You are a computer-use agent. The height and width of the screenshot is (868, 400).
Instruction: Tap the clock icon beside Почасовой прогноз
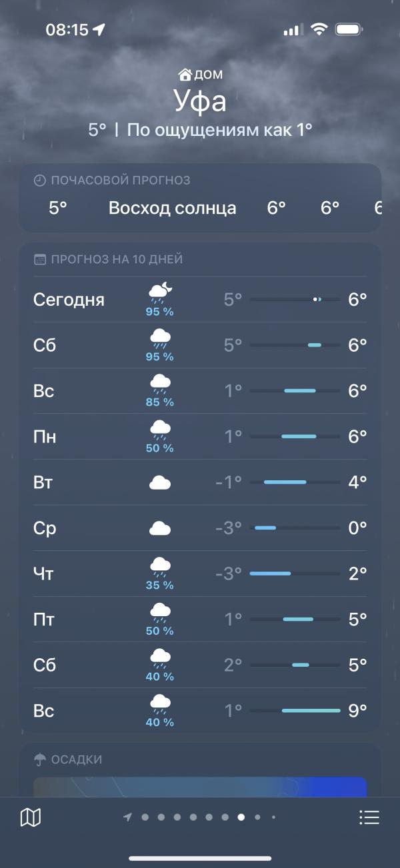pos(40,181)
